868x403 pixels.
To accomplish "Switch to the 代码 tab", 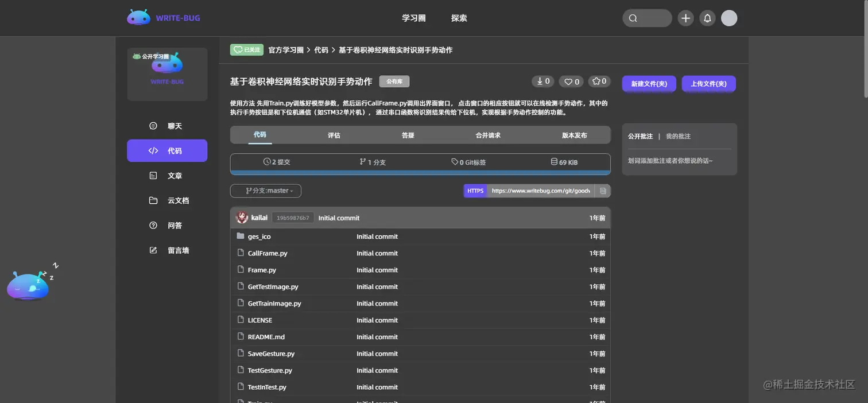I will point(260,135).
